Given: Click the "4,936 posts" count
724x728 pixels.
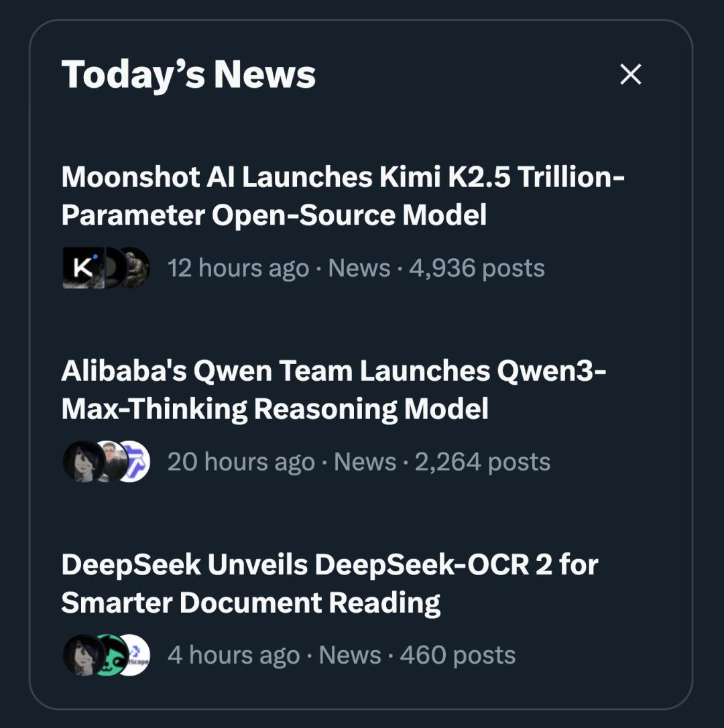Looking at the screenshot, I should coord(476,268).
